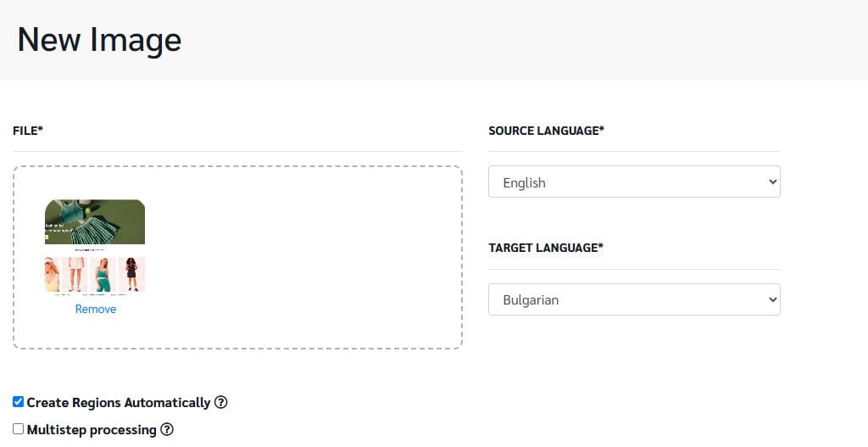Click the 'New Image' page heading
Image resolution: width=868 pixels, height=447 pixels.
pyautogui.click(x=99, y=40)
